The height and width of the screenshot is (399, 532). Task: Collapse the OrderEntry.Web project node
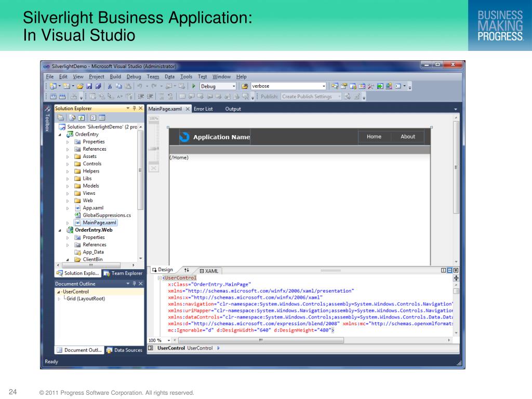60,230
